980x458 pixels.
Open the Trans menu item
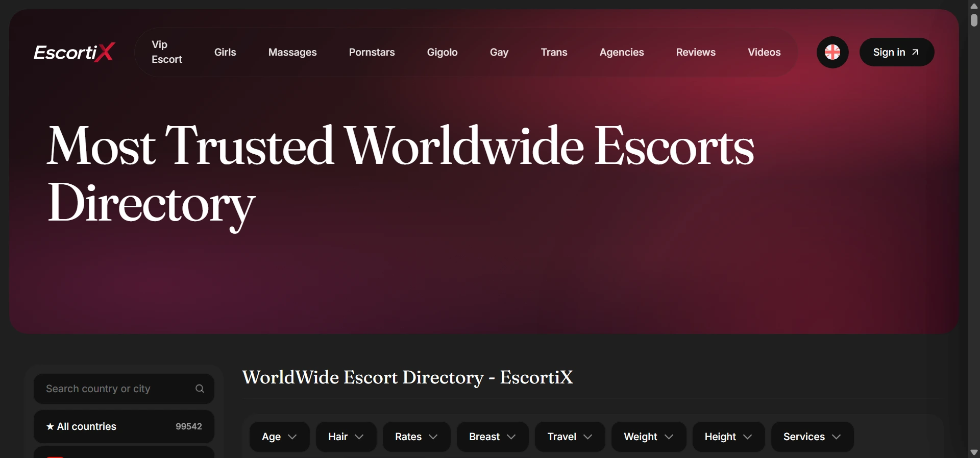pos(554,52)
